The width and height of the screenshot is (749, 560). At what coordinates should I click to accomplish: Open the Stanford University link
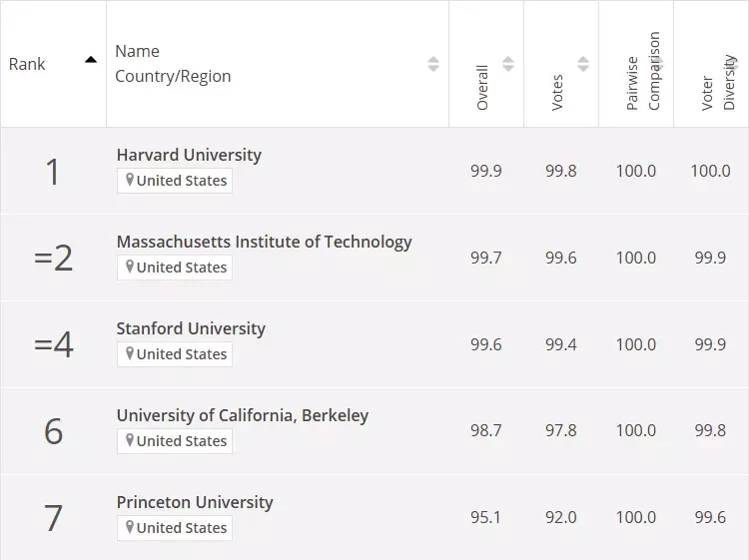[x=191, y=328]
